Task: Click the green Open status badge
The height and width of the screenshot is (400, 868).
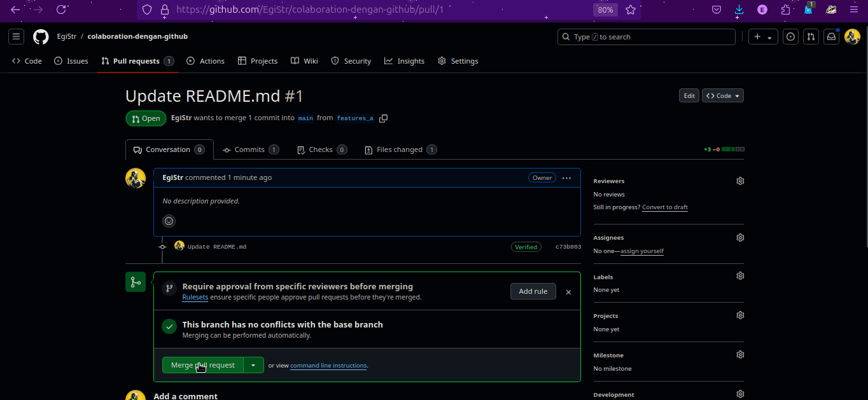Action: [146, 118]
